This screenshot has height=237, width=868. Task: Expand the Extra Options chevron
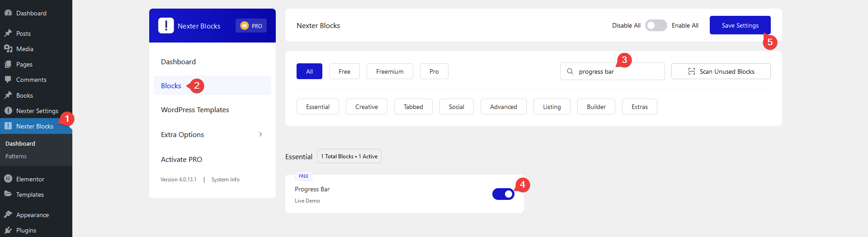tap(260, 134)
